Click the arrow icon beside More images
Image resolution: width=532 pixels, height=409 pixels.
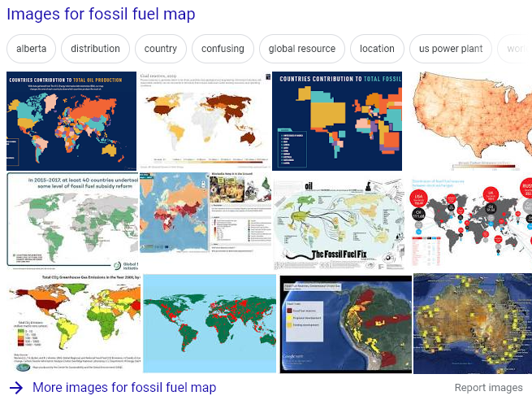(x=16, y=388)
